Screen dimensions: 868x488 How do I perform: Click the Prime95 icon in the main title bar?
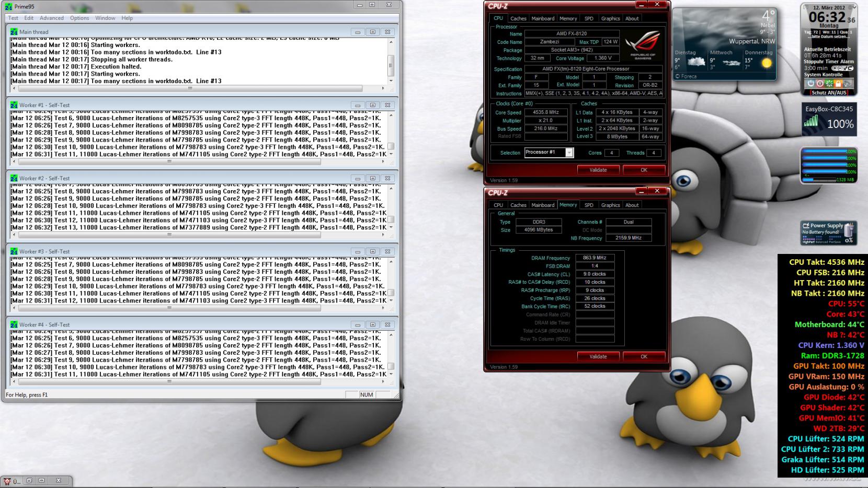9,7
